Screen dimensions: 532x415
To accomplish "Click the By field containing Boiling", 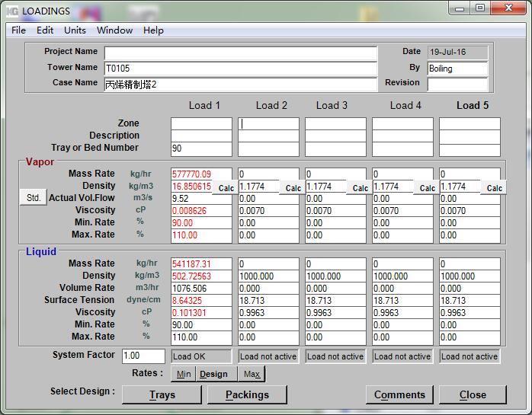I will [457, 69].
